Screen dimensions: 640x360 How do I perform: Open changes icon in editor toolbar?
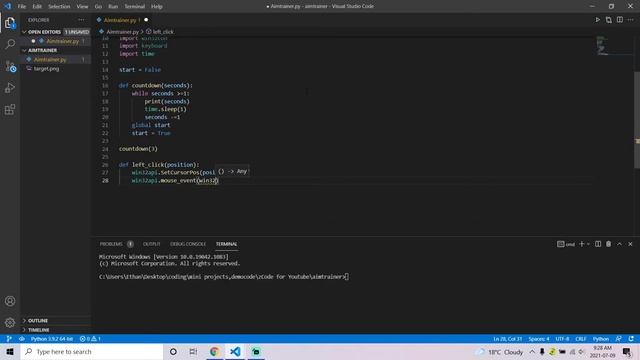[609, 20]
